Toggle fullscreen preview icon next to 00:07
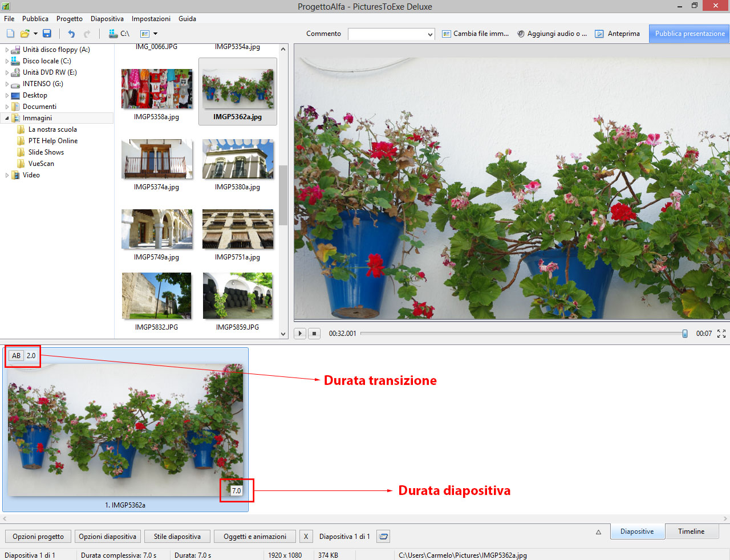 coord(721,334)
